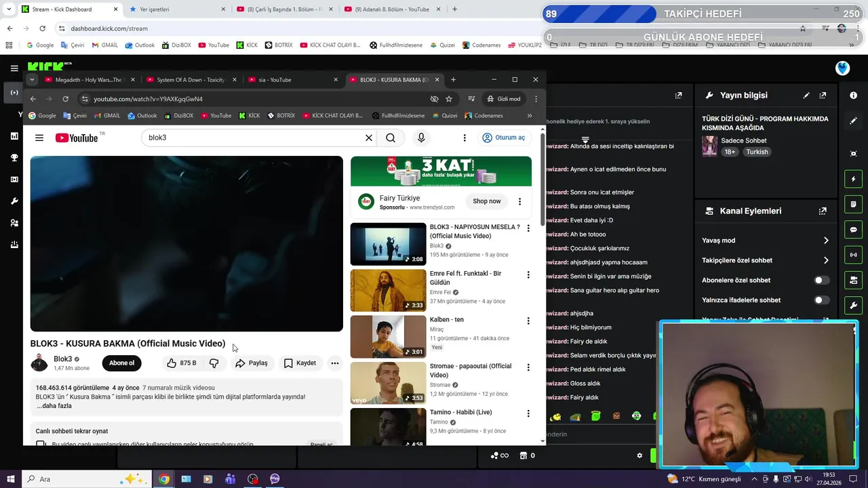Open Fairy Türkiye ad options menu

[520, 201]
